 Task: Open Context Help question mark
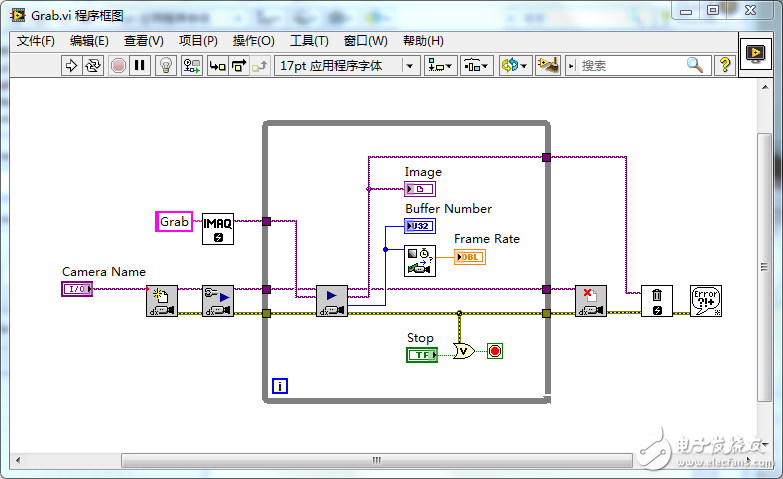coord(725,65)
